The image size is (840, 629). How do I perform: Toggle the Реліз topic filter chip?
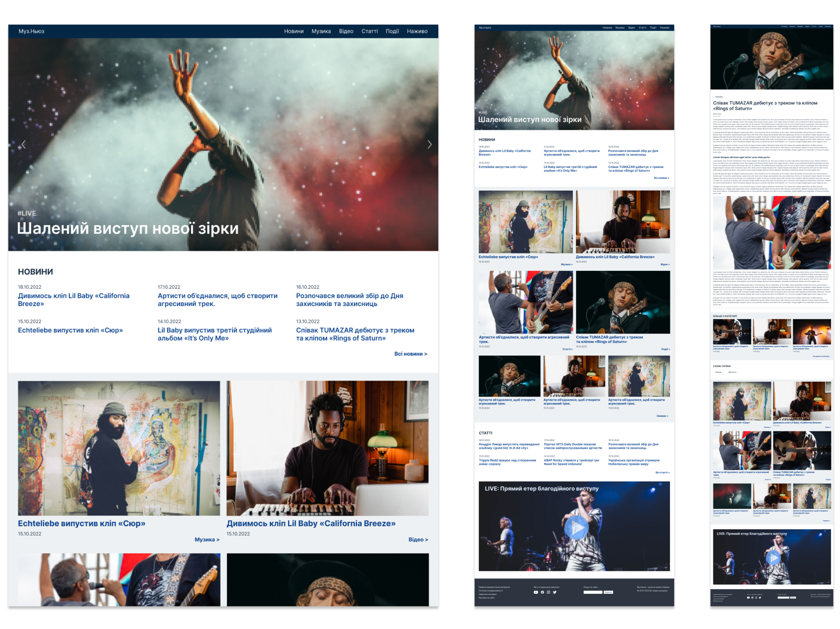coord(719,372)
